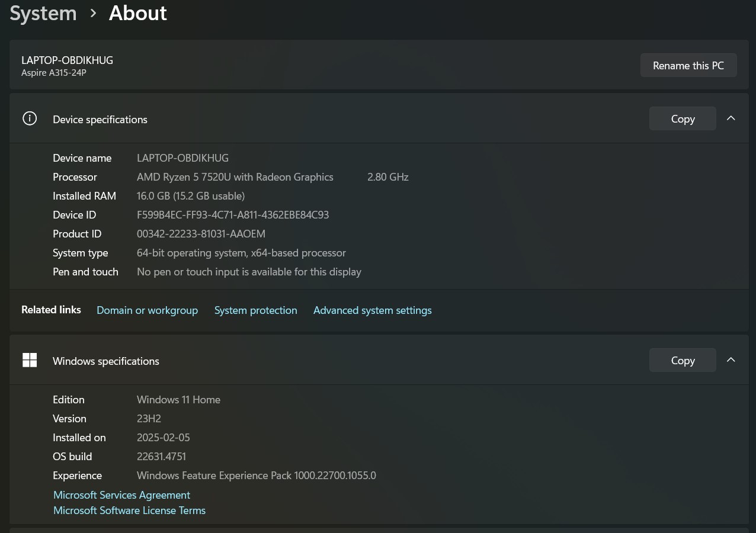The height and width of the screenshot is (533, 756).
Task: Click the Version label
Action: (69, 419)
